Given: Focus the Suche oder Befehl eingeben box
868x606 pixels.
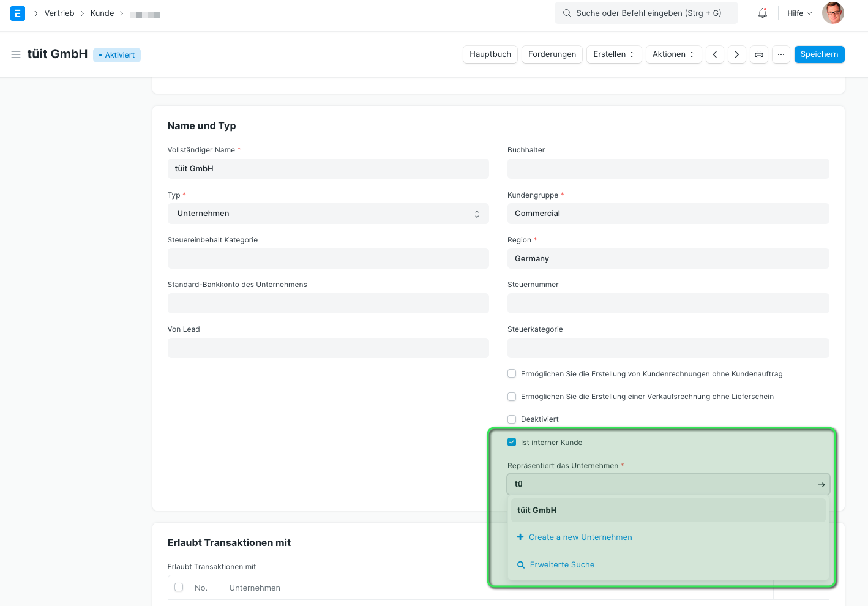Looking at the screenshot, I should tap(646, 13).
